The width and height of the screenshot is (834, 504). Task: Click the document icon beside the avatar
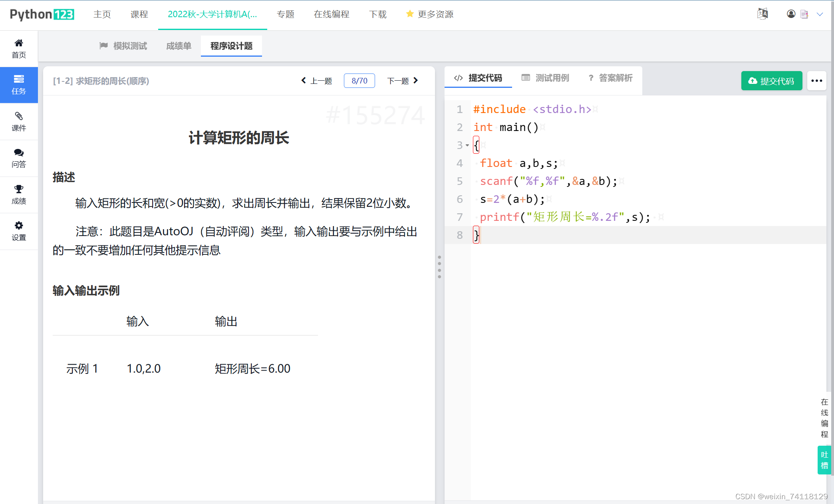point(804,14)
